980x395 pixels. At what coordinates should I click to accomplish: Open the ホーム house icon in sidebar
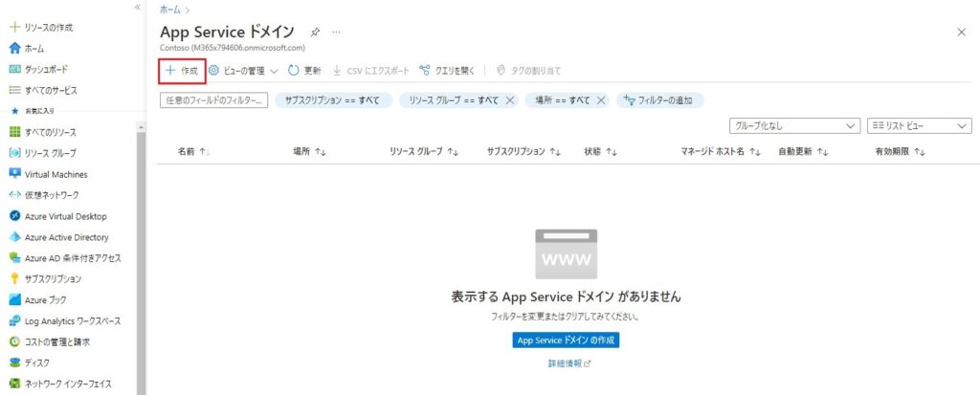(x=15, y=49)
